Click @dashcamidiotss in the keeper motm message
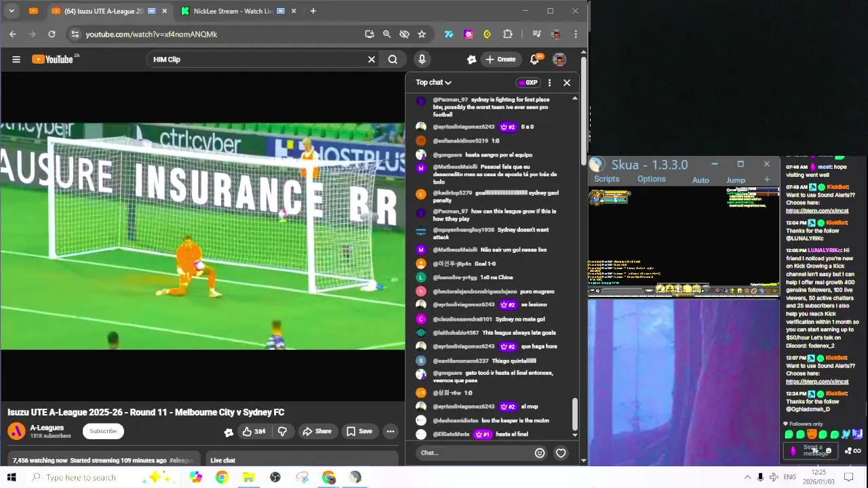Image resolution: width=868 pixels, height=488 pixels. (x=456, y=420)
